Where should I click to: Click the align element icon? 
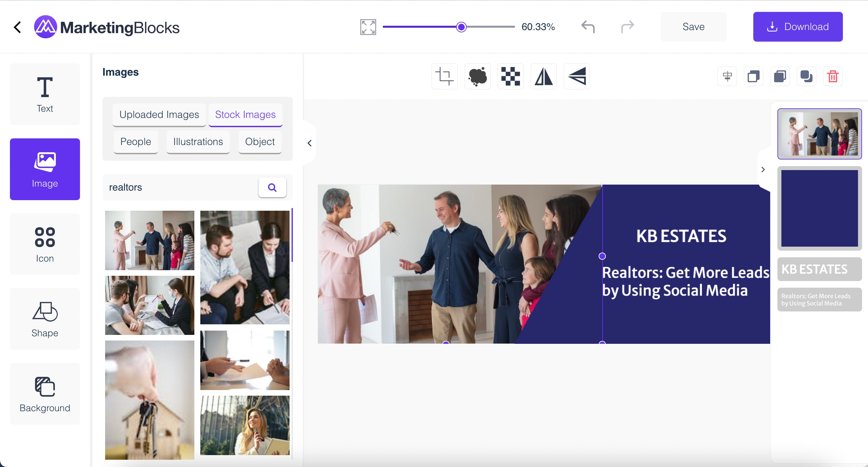[727, 76]
